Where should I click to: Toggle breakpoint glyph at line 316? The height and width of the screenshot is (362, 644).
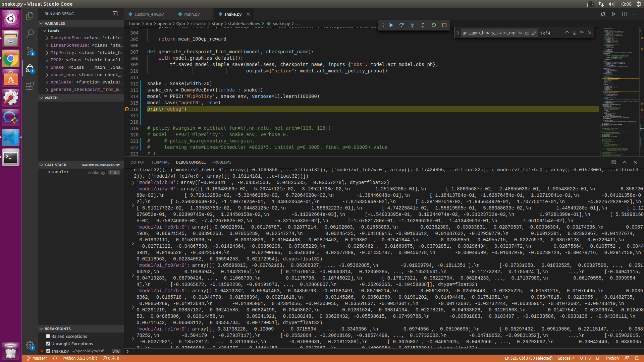[x=127, y=109]
